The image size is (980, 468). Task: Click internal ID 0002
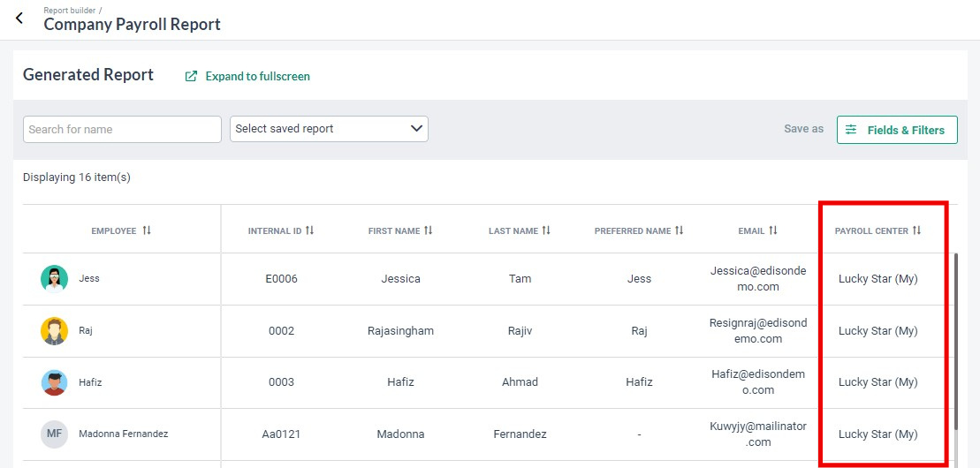pyautogui.click(x=281, y=331)
